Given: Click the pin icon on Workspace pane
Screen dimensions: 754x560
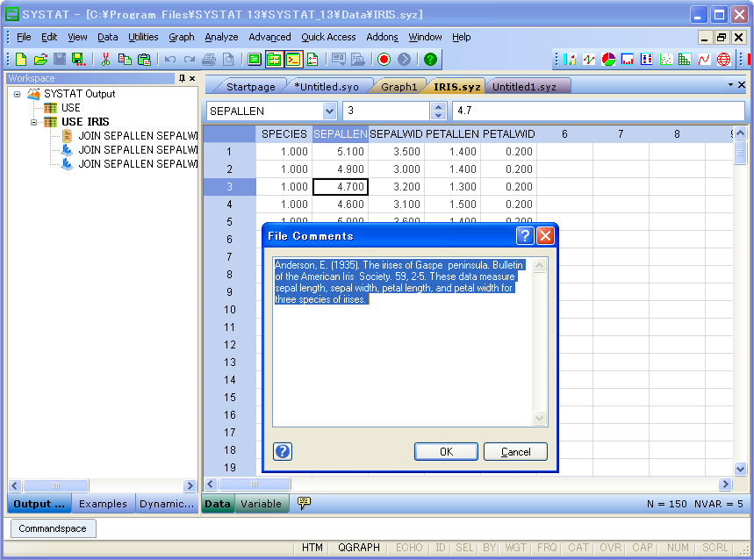Looking at the screenshot, I should click(182, 78).
